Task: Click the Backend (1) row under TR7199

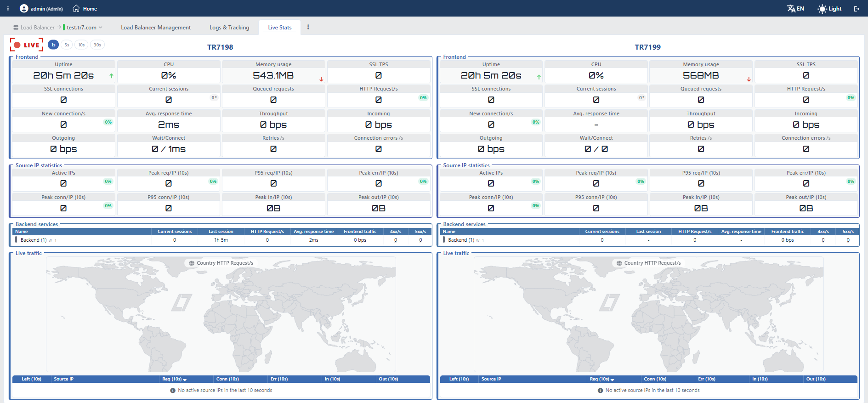Action: click(x=649, y=240)
